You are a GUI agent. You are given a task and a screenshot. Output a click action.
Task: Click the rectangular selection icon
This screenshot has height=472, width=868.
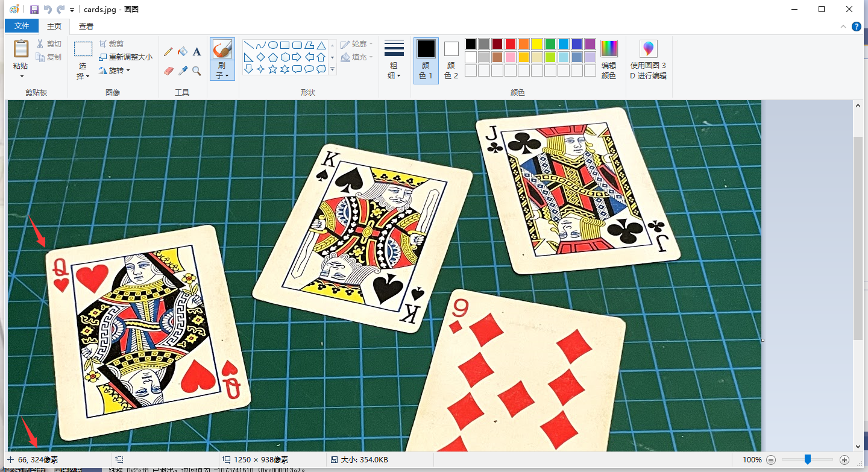tap(83, 49)
